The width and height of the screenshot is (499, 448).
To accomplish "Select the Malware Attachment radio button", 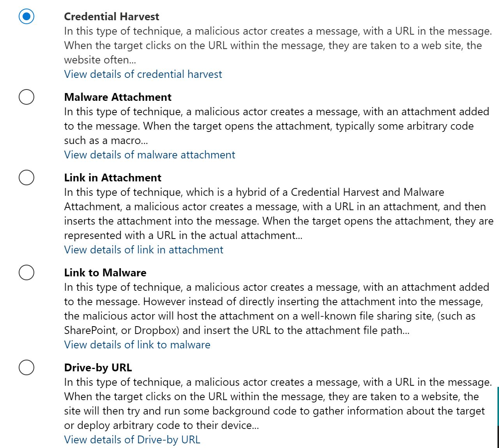I will point(26,97).
